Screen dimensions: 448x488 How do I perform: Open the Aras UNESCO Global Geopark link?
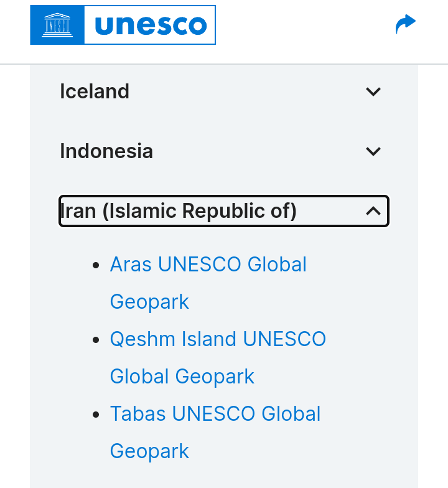pyautogui.click(x=208, y=265)
